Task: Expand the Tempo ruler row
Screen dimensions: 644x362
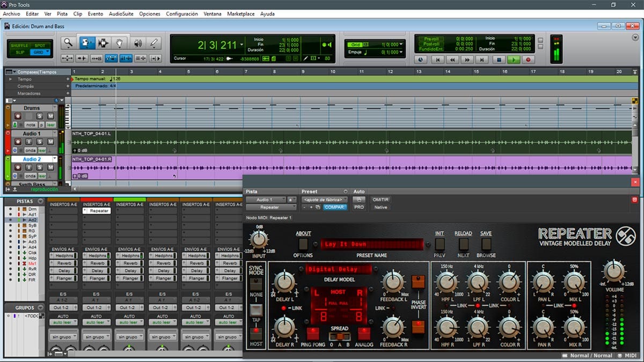Action: (x=10, y=79)
